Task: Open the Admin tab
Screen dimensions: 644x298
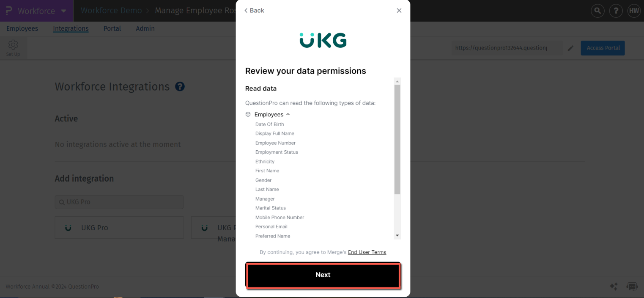Action: [x=145, y=28]
